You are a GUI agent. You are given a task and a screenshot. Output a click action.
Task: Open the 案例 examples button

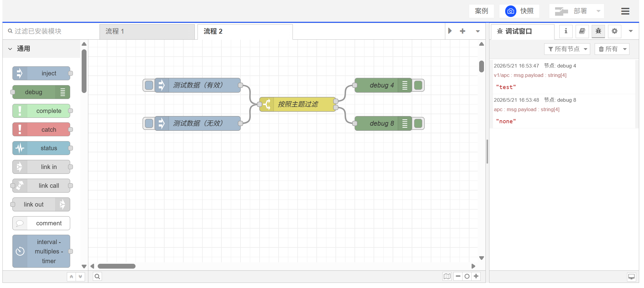click(481, 11)
